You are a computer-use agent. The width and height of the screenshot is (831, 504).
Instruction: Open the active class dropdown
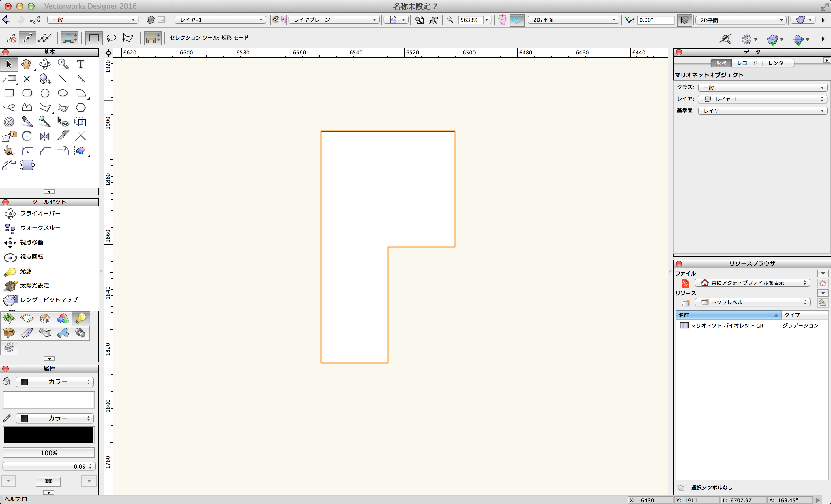(93, 20)
